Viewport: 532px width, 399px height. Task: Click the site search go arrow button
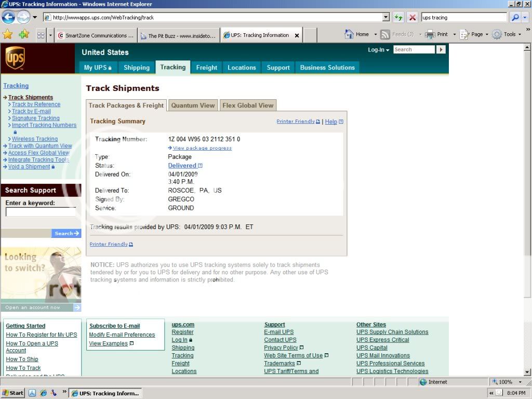point(441,49)
